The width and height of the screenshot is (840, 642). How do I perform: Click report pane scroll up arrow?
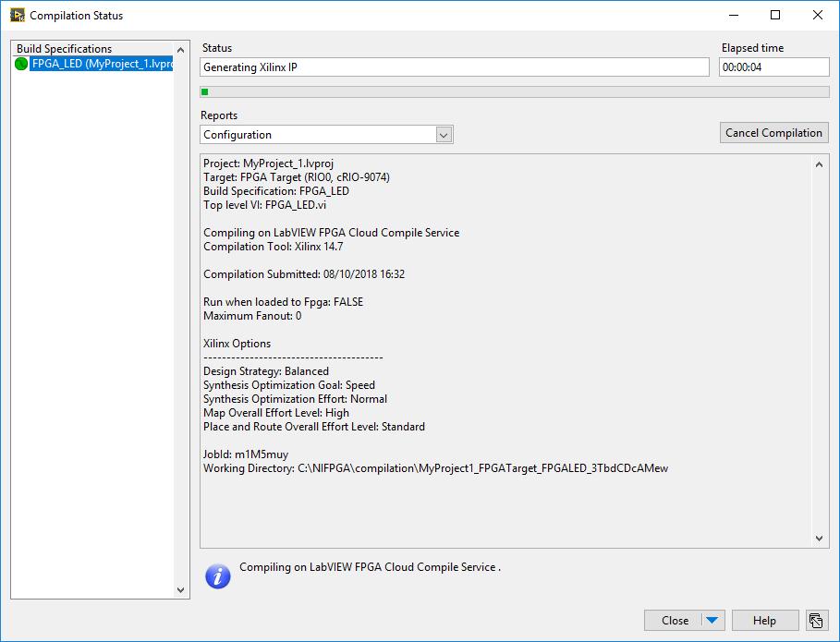(819, 164)
